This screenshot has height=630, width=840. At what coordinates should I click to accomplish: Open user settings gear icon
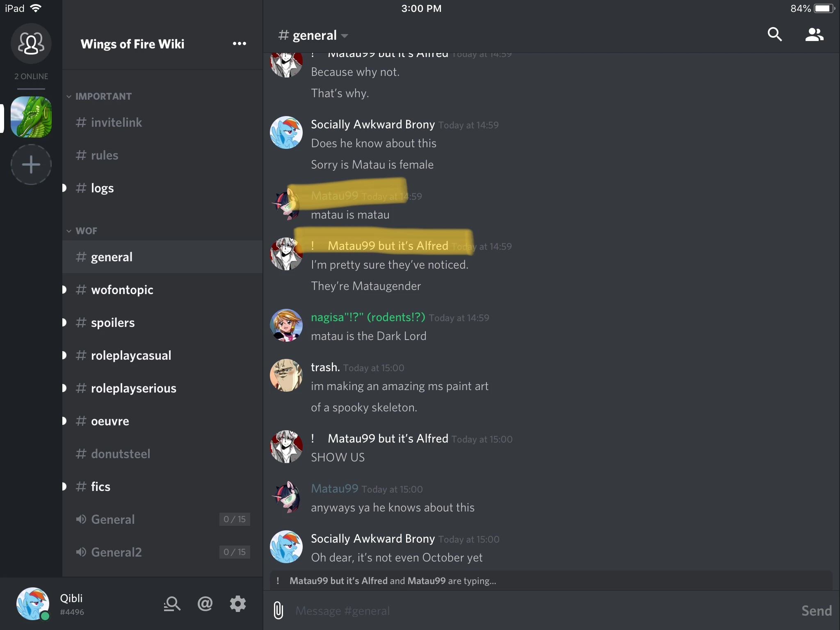[238, 603]
